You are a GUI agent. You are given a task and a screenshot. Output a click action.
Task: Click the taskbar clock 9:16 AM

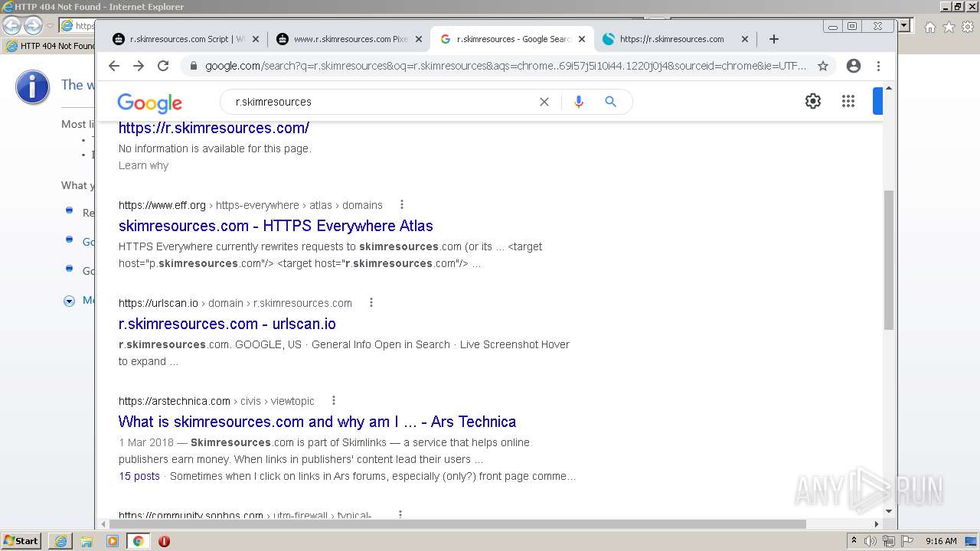point(941,541)
